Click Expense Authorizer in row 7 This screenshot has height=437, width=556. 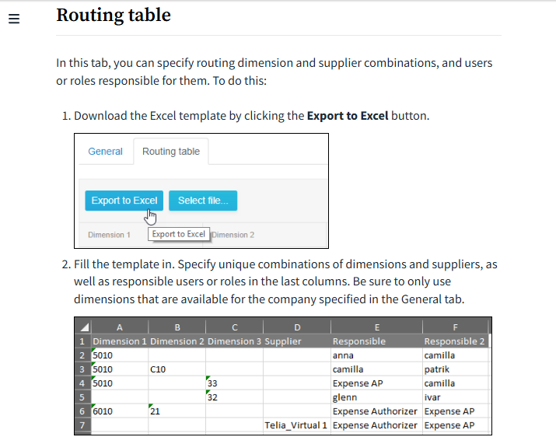377,425
